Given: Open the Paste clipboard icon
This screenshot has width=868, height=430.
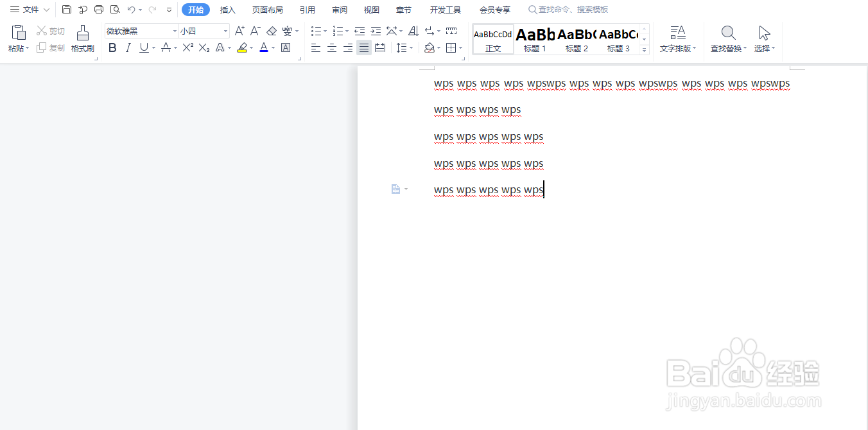Looking at the screenshot, I should click(19, 33).
